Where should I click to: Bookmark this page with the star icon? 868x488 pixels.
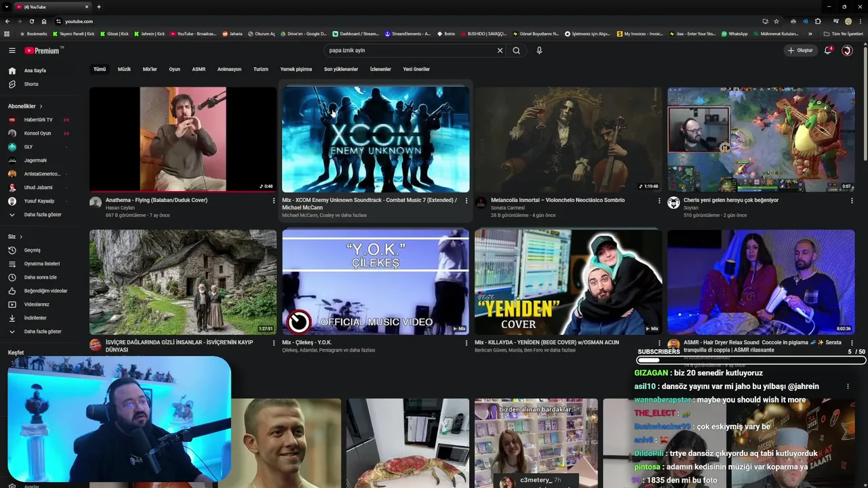[776, 21]
